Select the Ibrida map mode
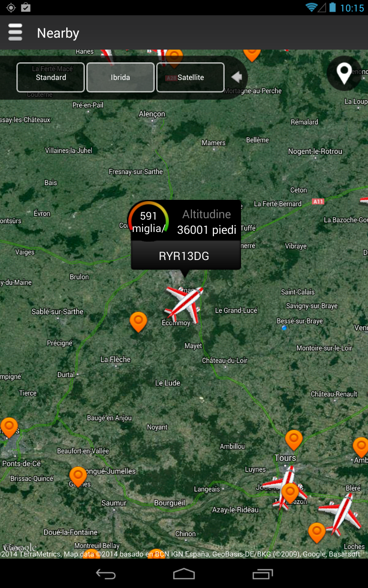Screen dimensions: 368x588 pyautogui.click(x=121, y=77)
